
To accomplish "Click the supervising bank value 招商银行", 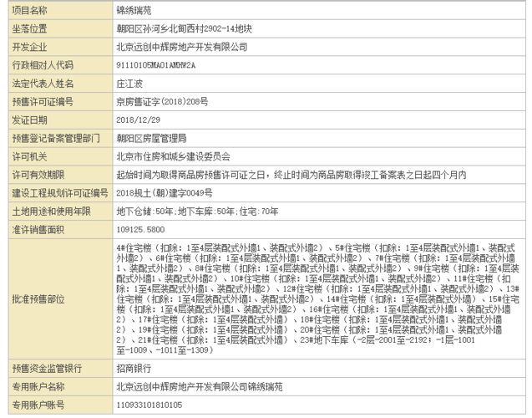I will click(x=134, y=368).
